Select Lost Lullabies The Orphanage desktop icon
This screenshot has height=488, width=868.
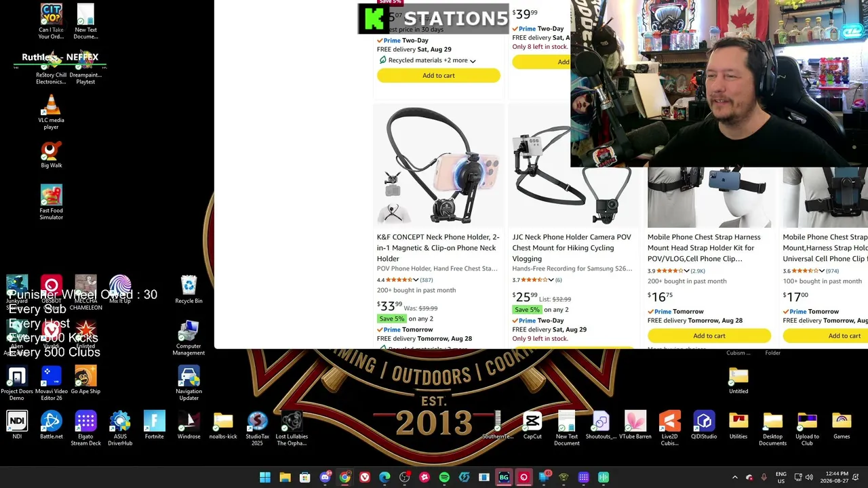coord(292,428)
